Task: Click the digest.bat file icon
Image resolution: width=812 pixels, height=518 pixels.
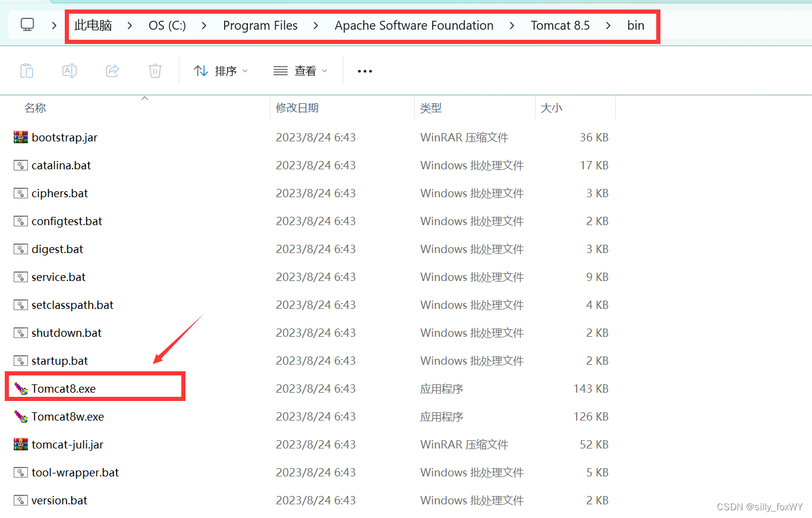Action: click(21, 249)
